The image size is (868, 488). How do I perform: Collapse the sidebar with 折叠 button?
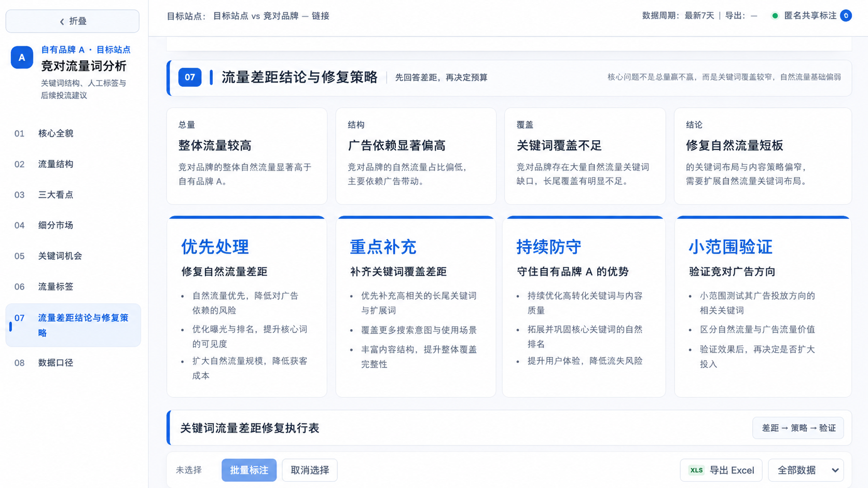coord(73,21)
